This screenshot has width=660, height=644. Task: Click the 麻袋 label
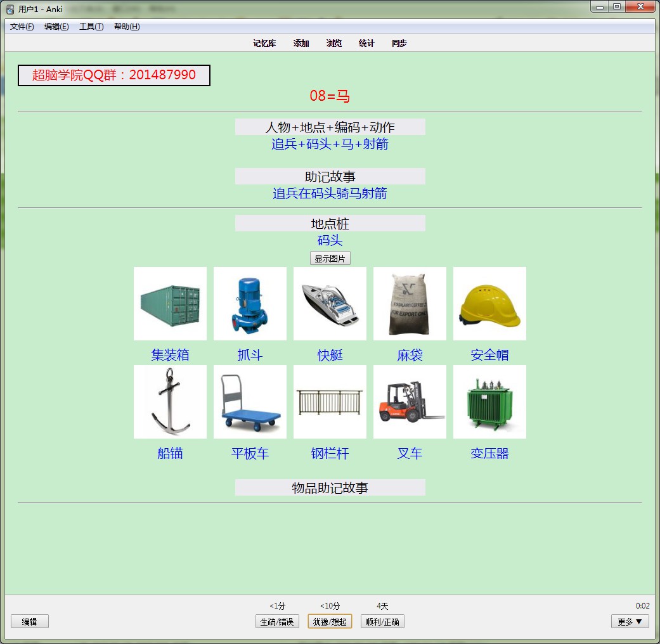click(410, 355)
